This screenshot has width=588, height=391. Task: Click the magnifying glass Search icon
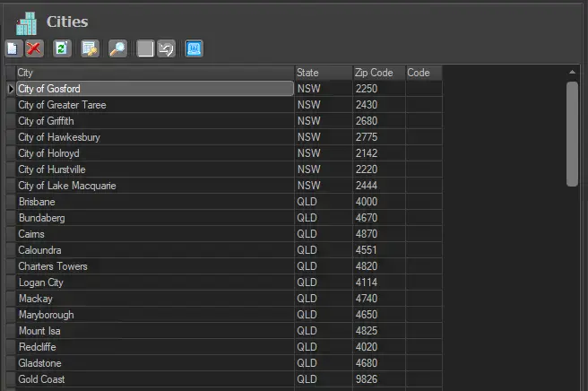(x=117, y=48)
